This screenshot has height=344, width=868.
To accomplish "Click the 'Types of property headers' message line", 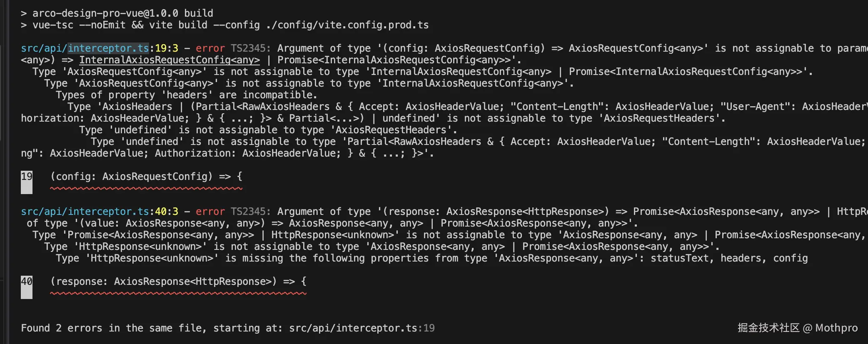I will click(186, 95).
